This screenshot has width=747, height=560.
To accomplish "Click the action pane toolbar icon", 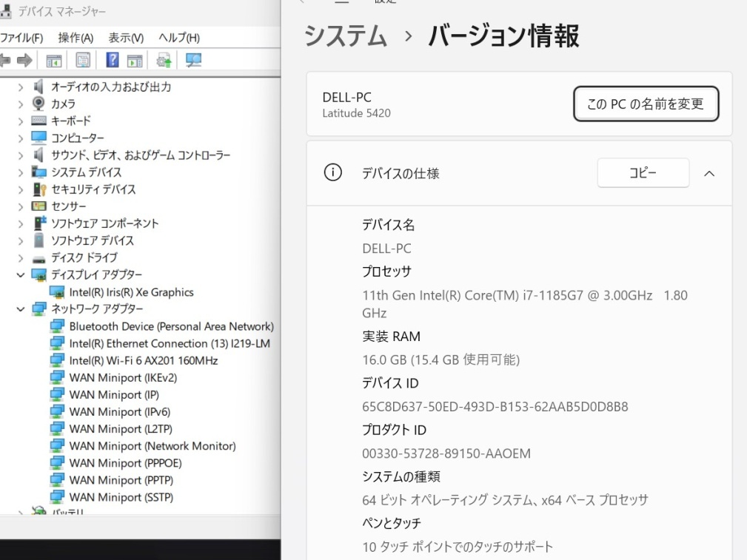I will click(x=135, y=61).
